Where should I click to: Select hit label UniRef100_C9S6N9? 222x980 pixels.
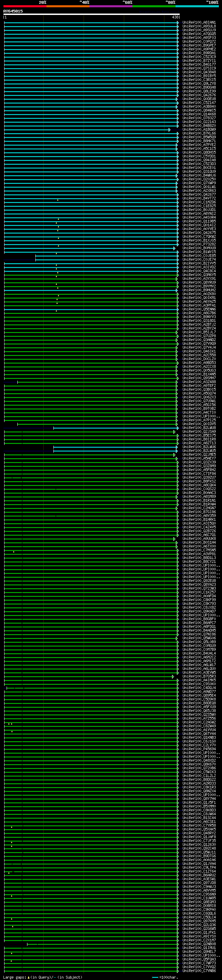(x=199, y=894)
